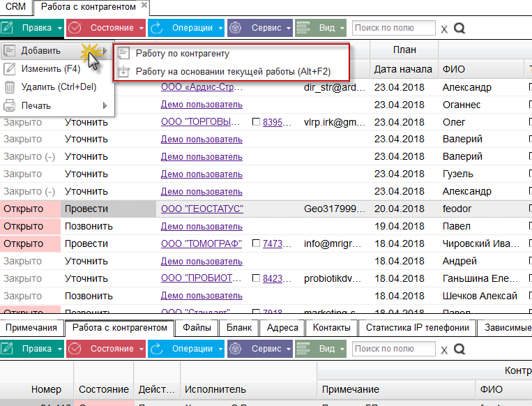Click the Добавить menu document icon
532x406 pixels.
click(x=10, y=51)
